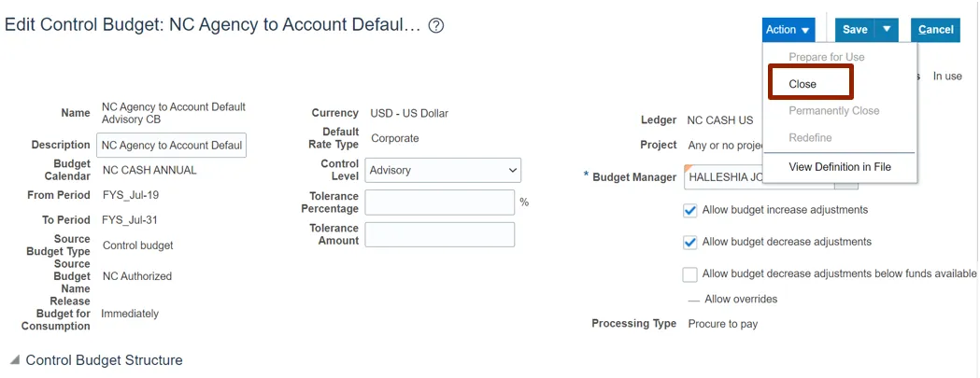Image resolution: width=980 pixels, height=378 pixels.
Task: Select the Prepare for Use option
Action: pyautogui.click(x=827, y=57)
